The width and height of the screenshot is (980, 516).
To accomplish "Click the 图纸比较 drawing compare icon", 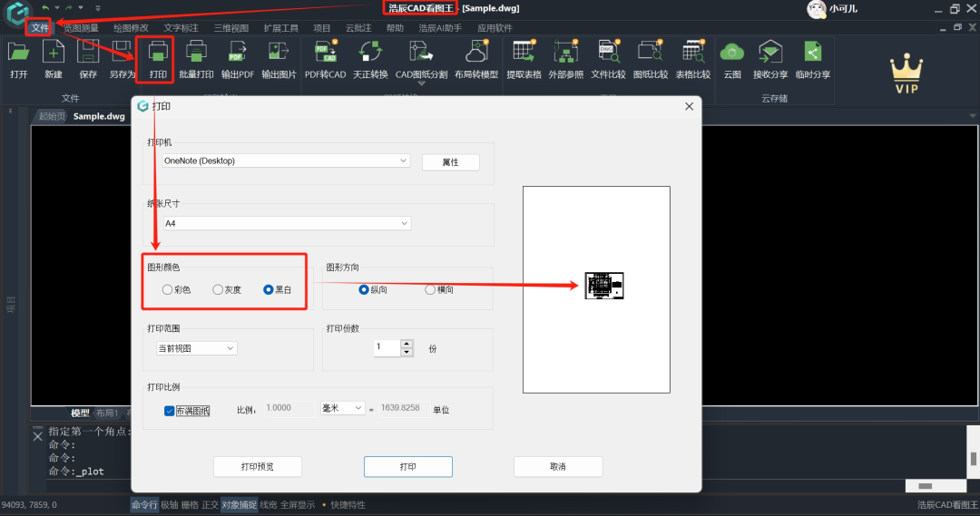I will [651, 52].
